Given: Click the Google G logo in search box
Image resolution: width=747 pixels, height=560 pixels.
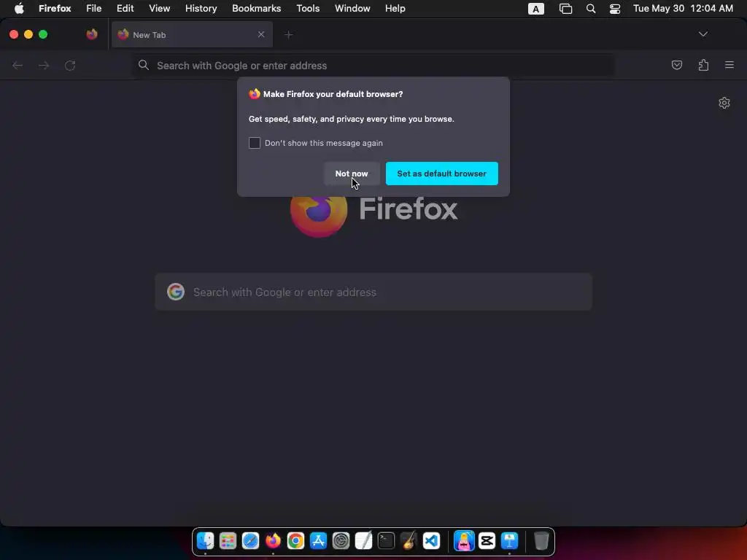Looking at the screenshot, I should pos(176,292).
